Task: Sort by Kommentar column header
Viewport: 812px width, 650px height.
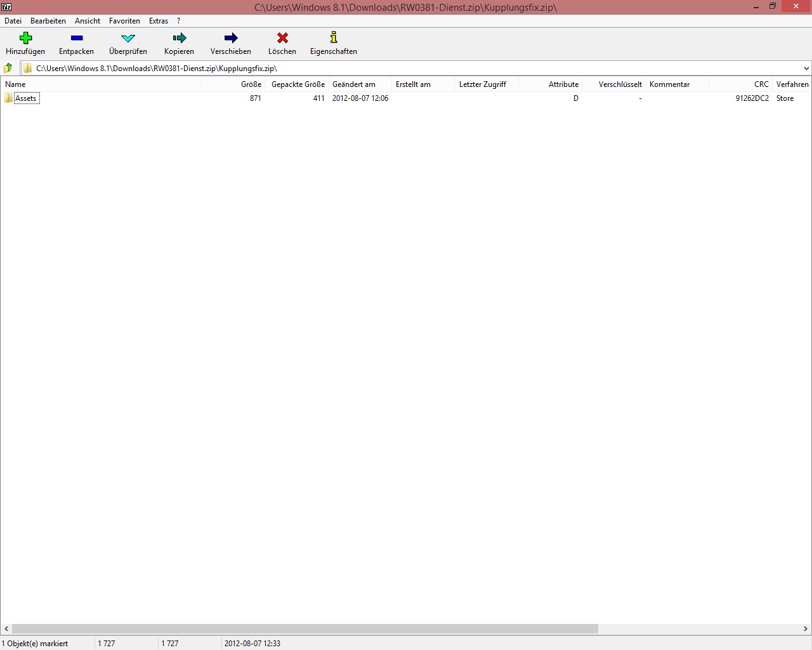Action: pos(678,84)
